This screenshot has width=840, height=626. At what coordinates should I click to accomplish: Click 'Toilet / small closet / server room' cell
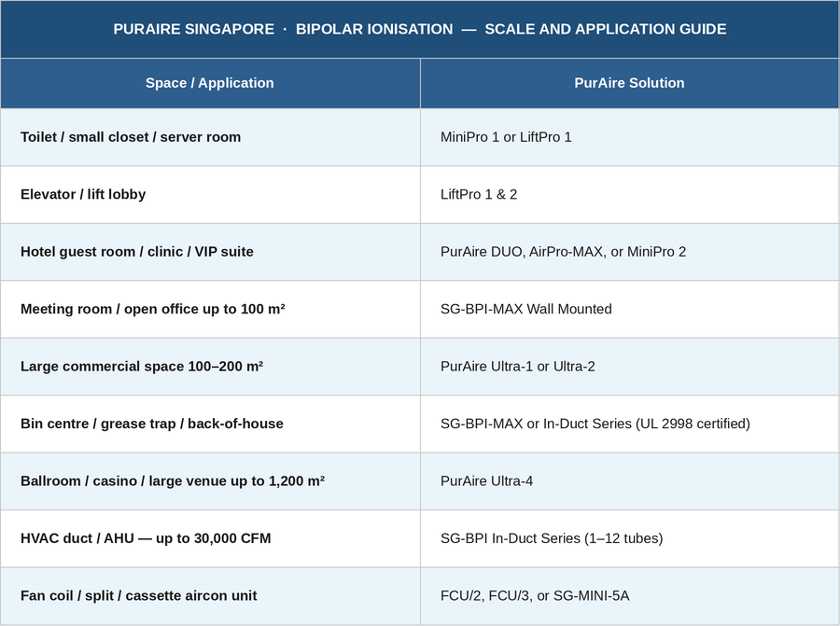(210, 137)
